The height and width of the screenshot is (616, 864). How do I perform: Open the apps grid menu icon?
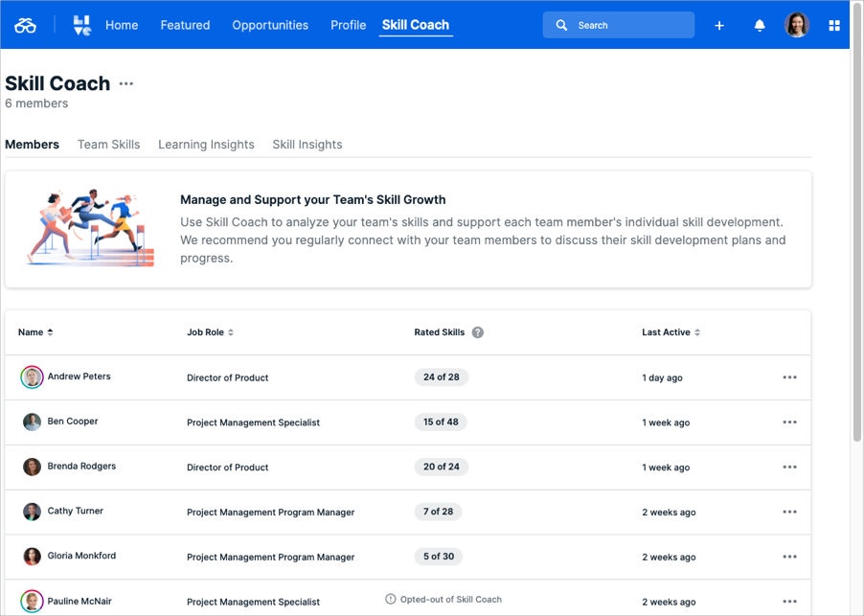click(x=834, y=26)
